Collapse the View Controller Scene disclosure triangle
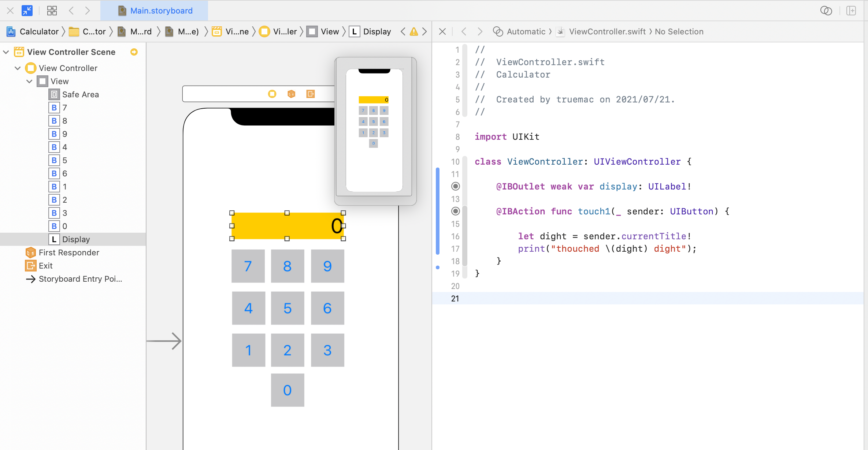 [6, 52]
